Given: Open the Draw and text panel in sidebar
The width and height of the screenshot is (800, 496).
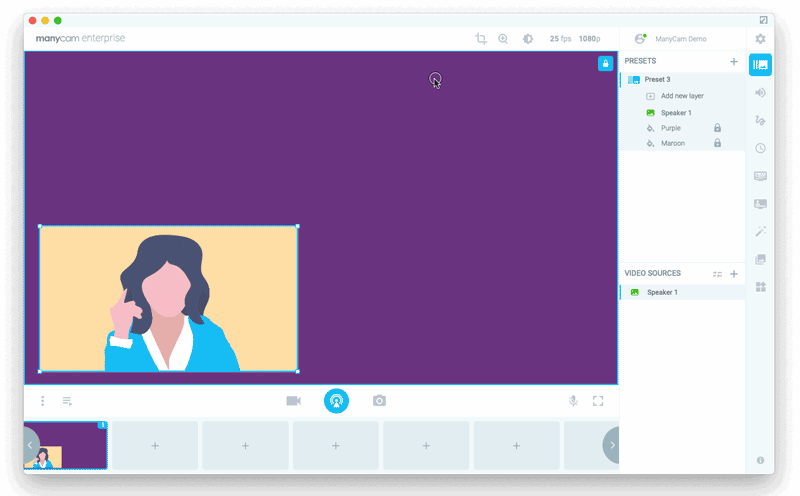Looking at the screenshot, I should tap(760, 120).
